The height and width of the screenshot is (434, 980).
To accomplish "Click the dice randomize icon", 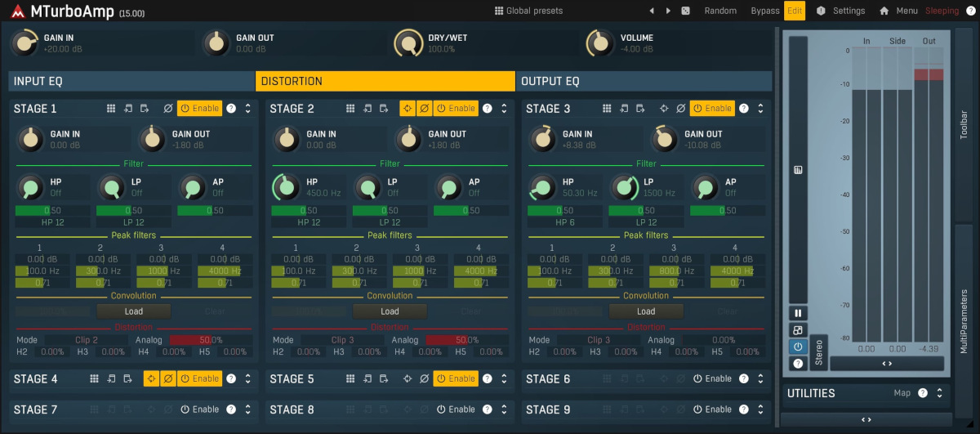I will point(685,11).
